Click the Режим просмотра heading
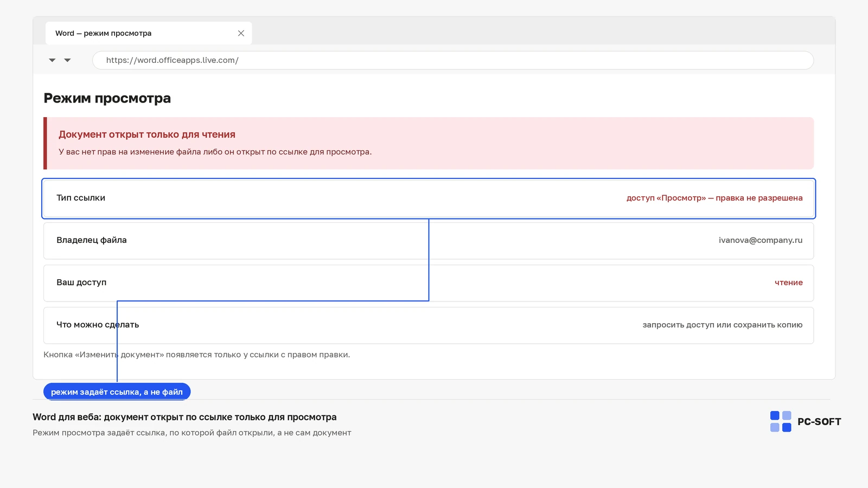Viewport: 868px width, 488px height. click(107, 98)
